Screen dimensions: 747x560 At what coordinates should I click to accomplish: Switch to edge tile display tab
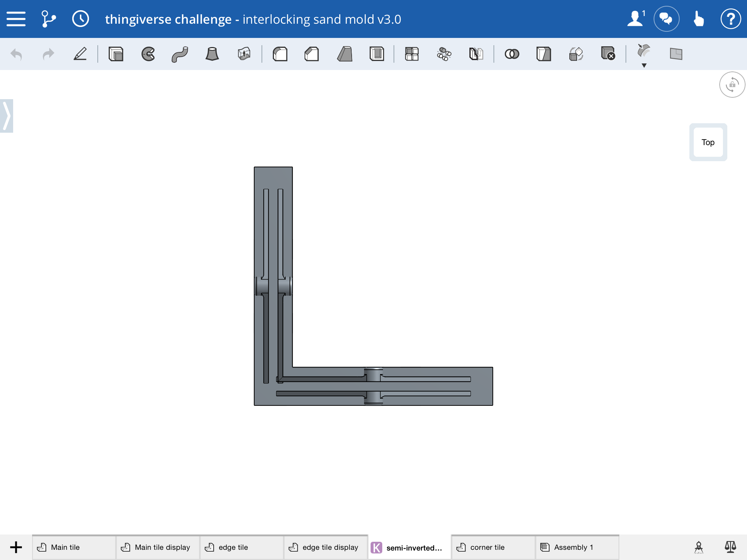(x=326, y=547)
